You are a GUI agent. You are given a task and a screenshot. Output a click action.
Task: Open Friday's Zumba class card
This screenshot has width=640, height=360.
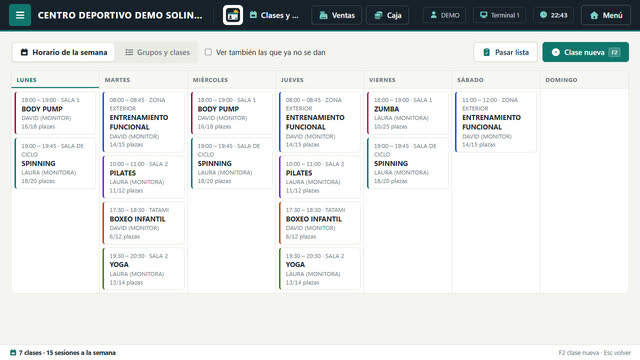[408, 113]
